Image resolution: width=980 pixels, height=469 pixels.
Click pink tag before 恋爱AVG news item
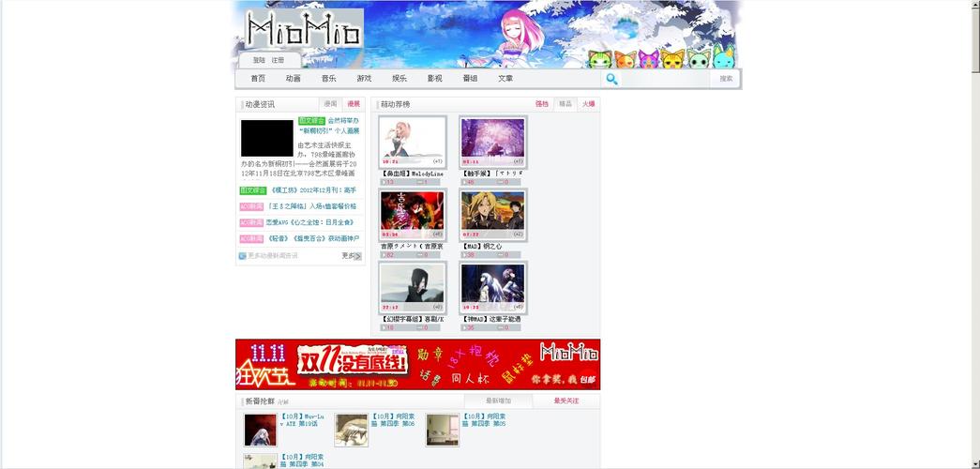point(251,222)
